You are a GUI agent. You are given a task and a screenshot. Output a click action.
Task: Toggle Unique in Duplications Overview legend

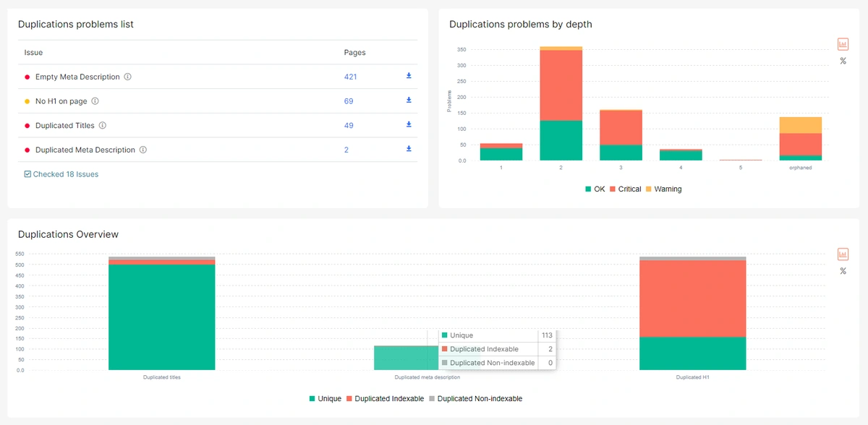click(x=325, y=398)
